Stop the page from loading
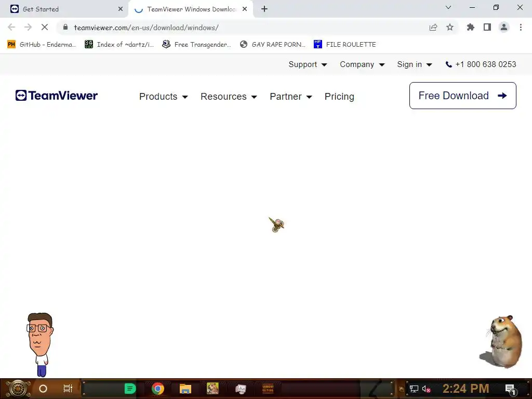532x399 pixels. coord(45,27)
